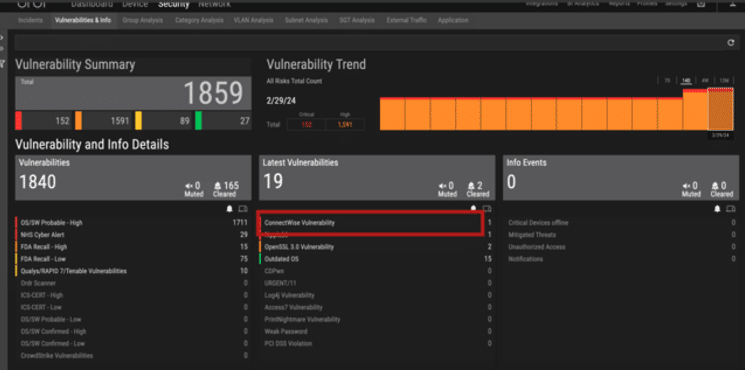Click the Cleared bell icon in Info Events card

coord(715,186)
